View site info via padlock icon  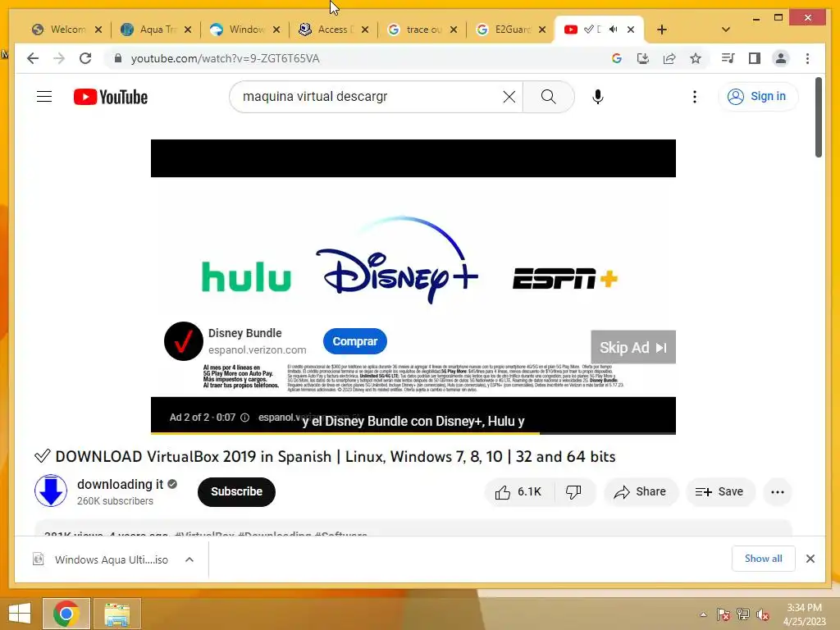pos(118,58)
